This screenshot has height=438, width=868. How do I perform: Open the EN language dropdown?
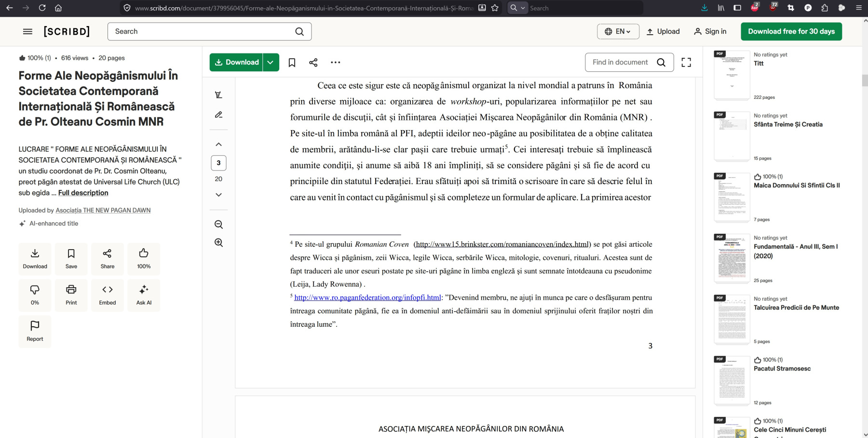[618, 31]
